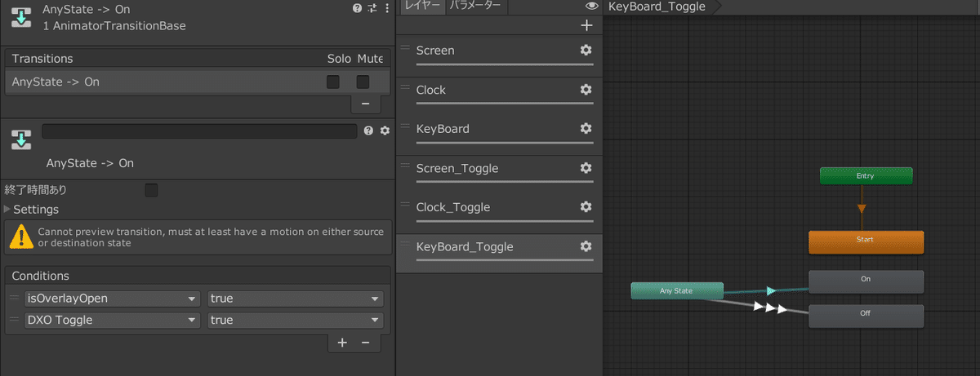The height and width of the screenshot is (376, 980).
Task: Switch to the パラメーター tab
Action: pos(477,7)
